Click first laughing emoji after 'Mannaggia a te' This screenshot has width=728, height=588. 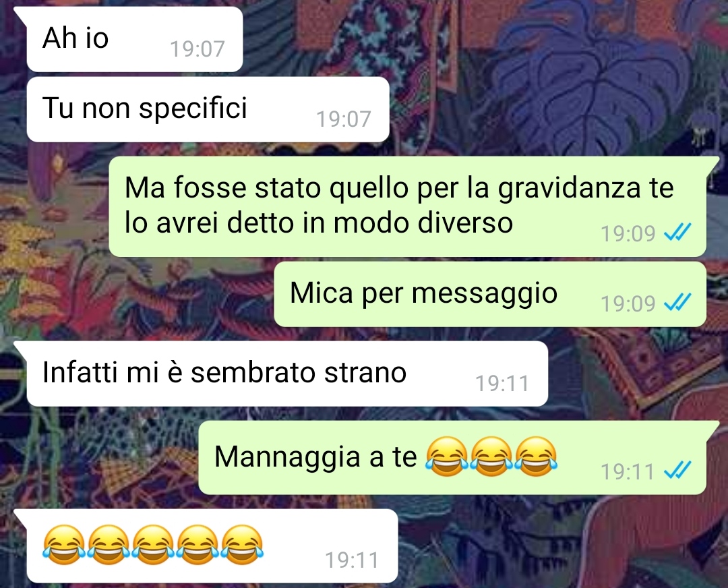447,456
